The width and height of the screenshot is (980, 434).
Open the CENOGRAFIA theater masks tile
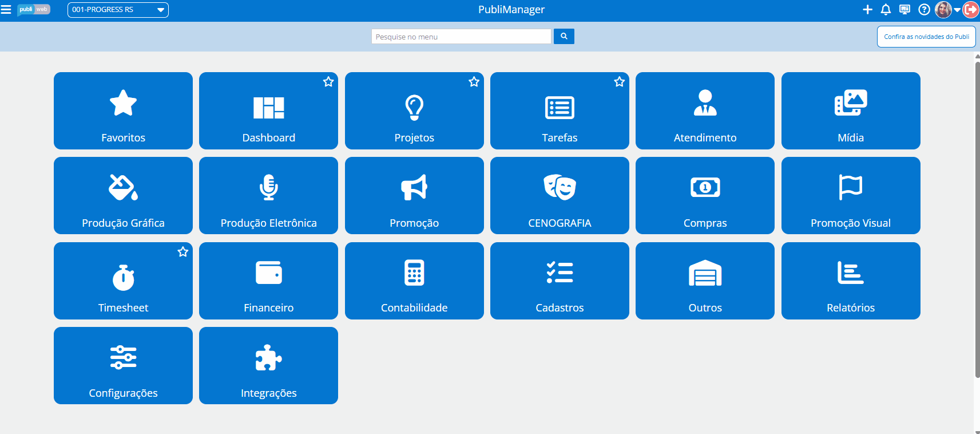coord(560,196)
